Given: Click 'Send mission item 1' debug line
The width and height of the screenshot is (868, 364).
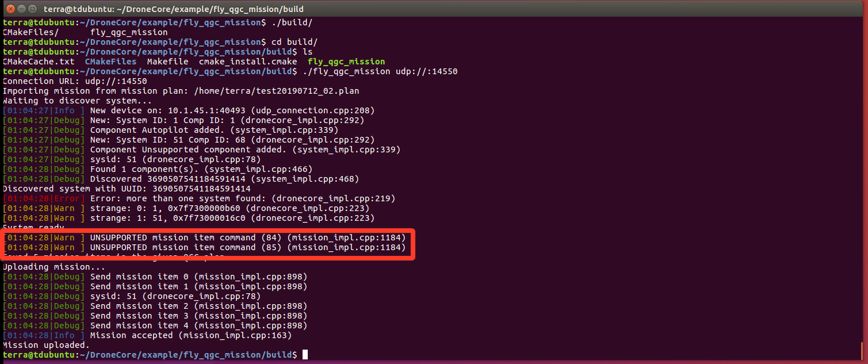Looking at the screenshot, I should tap(155, 286).
